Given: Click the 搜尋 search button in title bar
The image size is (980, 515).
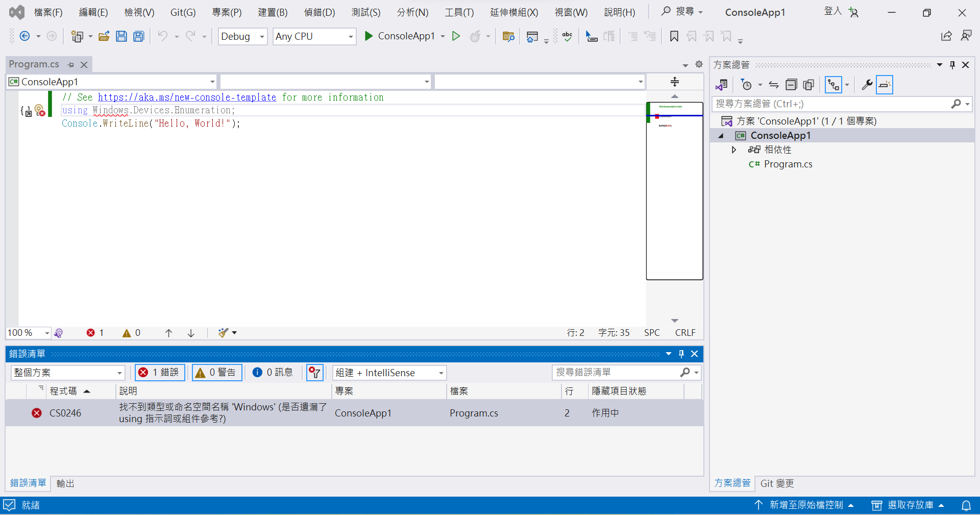Looking at the screenshot, I should pos(682,11).
